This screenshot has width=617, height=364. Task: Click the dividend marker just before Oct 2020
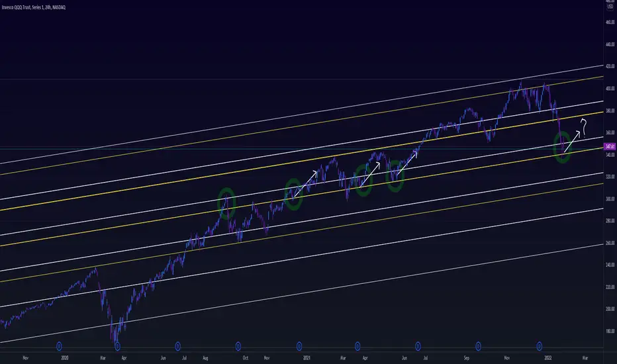(238, 346)
